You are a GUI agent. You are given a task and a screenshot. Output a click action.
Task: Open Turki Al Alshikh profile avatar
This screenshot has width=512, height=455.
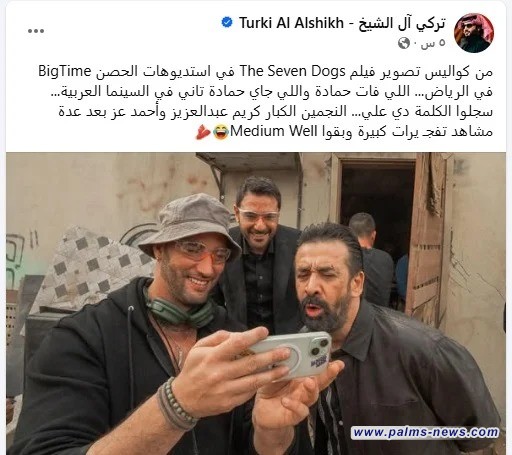tap(474, 33)
